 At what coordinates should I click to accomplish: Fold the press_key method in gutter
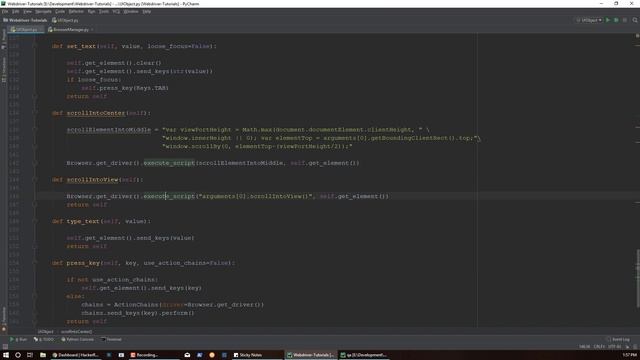click(35, 263)
